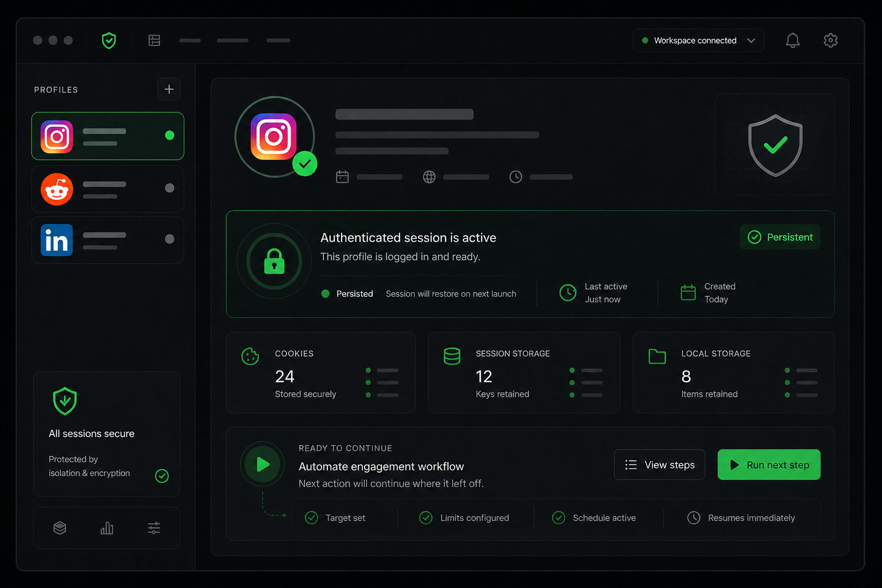The height and width of the screenshot is (588, 882).
Task: Click the gray status dot on the Reddit profile
Action: tap(169, 188)
